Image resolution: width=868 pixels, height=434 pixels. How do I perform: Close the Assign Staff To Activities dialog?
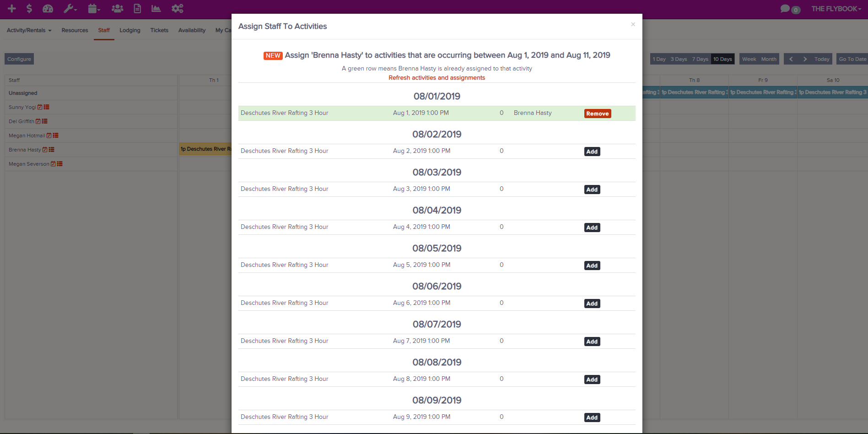pyautogui.click(x=633, y=24)
